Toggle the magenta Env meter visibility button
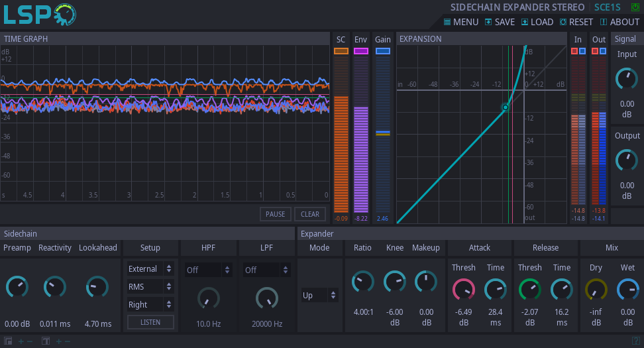Screen dimensions: 644x348 [361, 51]
